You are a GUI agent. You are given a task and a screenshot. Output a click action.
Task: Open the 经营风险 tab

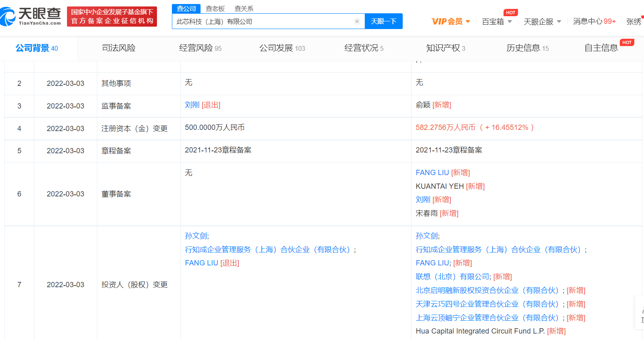coord(200,48)
